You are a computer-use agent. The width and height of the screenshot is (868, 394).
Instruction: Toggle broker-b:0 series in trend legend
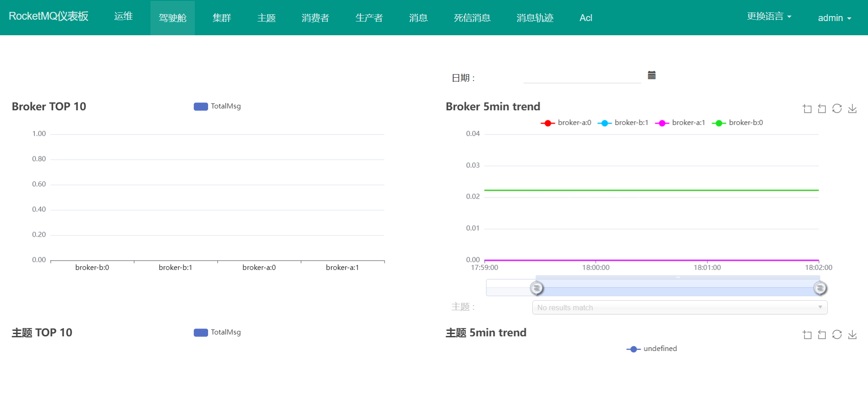737,123
